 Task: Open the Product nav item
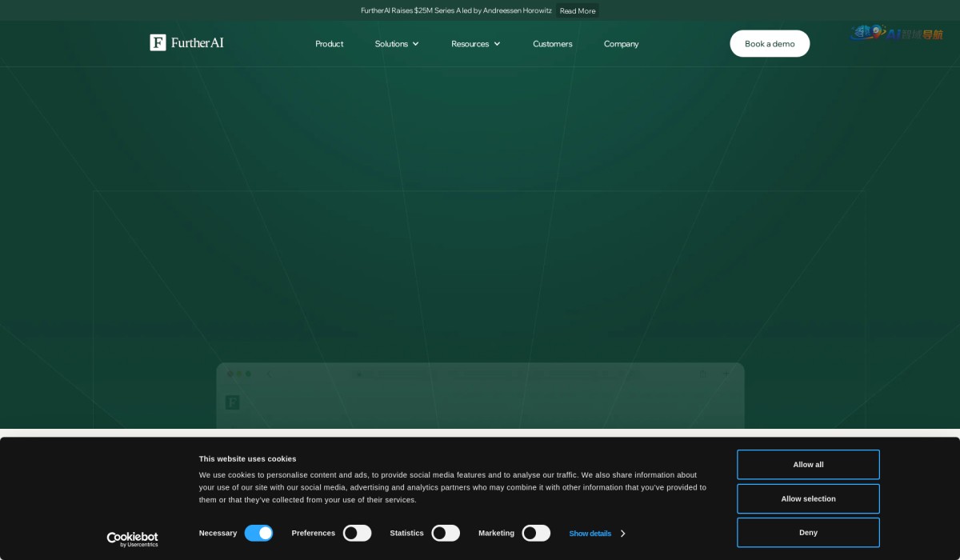(329, 44)
